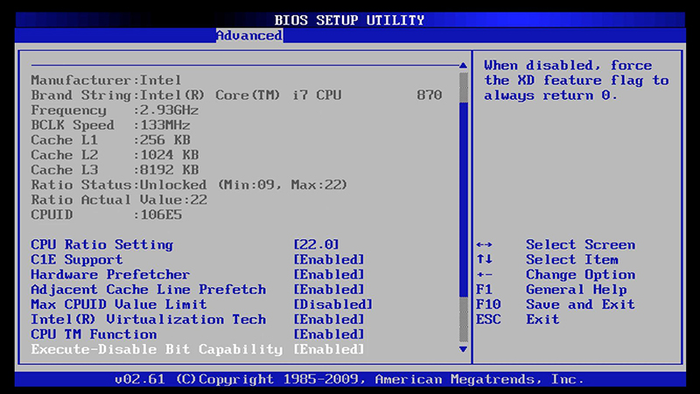This screenshot has width=700, height=394.
Task: Click ESC Exit label
Action: pyautogui.click(x=517, y=319)
